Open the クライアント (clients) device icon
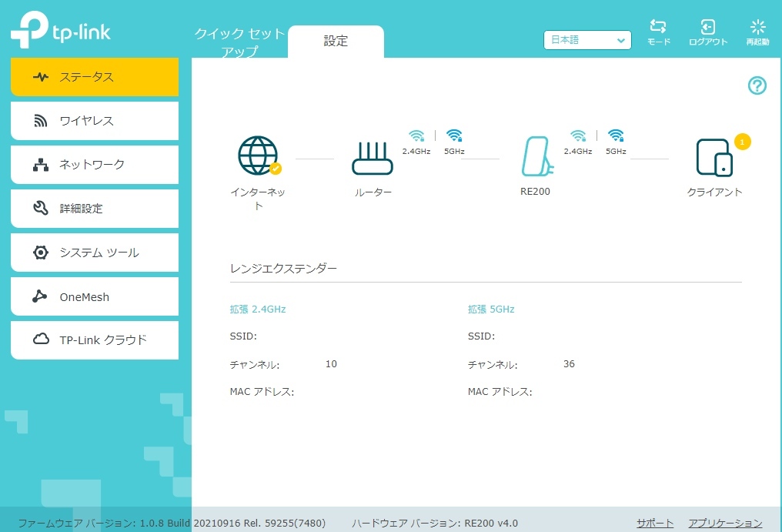Image resolution: width=782 pixels, height=532 pixels. (714, 158)
